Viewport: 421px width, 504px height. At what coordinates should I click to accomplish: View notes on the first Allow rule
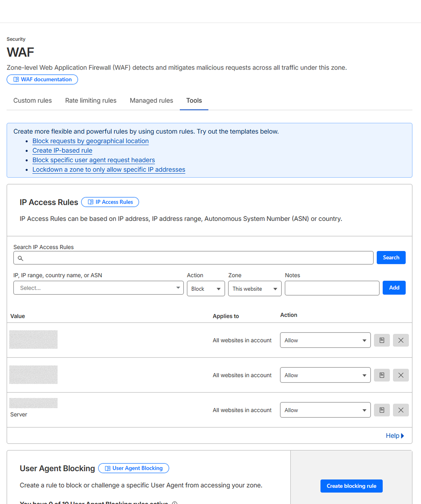(x=382, y=340)
